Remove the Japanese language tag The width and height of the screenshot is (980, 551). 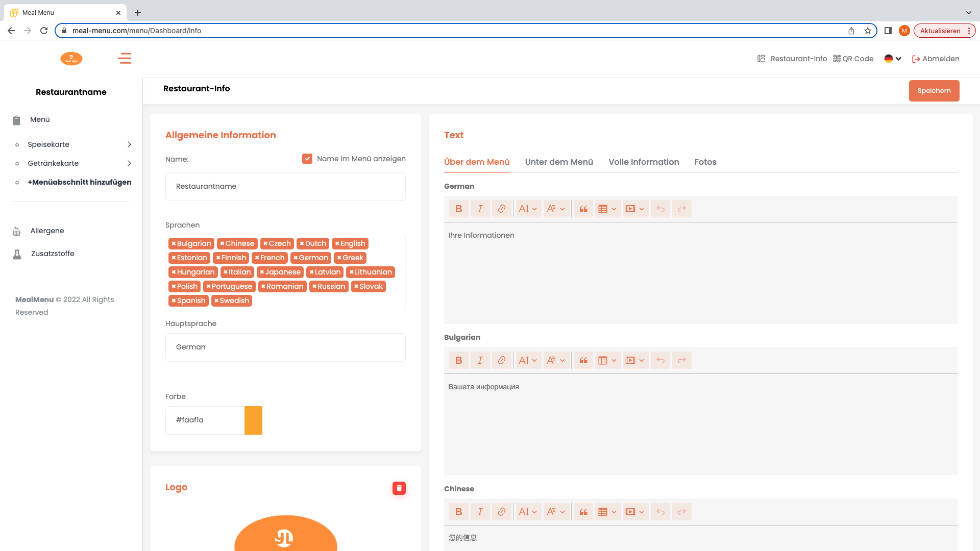[x=262, y=272]
